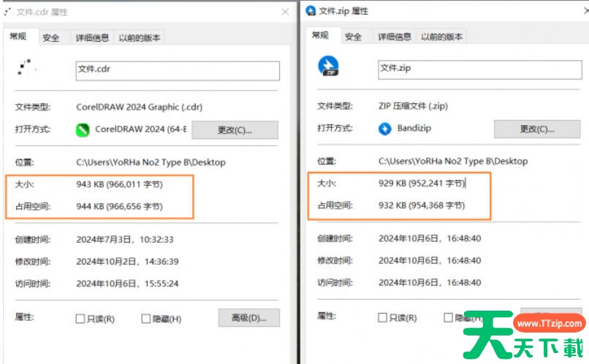Select 常规 tab in 文件.zip properties
Viewport: 589px width, 364px height.
[320, 35]
